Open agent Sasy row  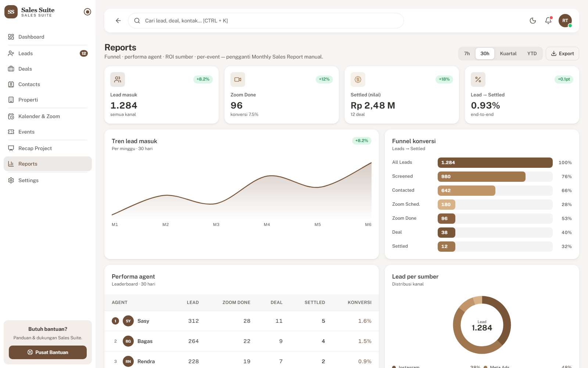pyautogui.click(x=241, y=321)
